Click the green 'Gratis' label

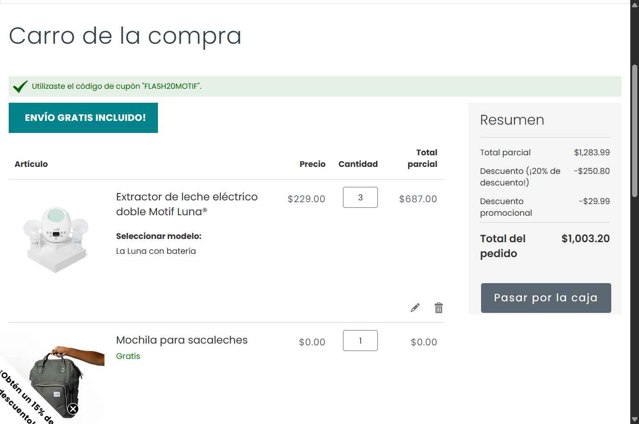[128, 356]
